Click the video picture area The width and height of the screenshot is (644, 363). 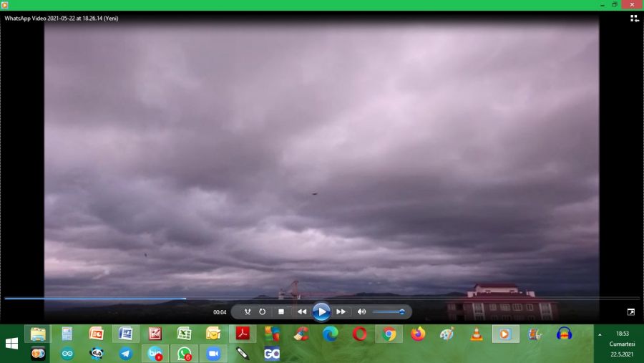321,158
